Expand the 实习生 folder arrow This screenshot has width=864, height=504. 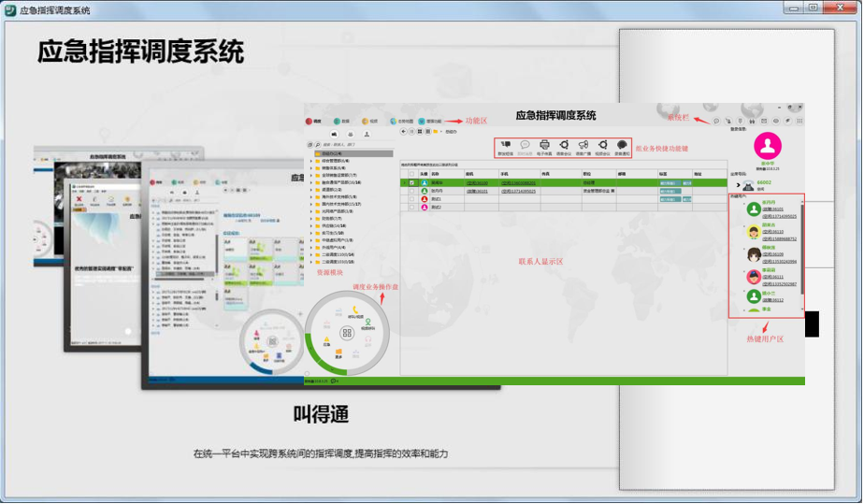[310, 233]
